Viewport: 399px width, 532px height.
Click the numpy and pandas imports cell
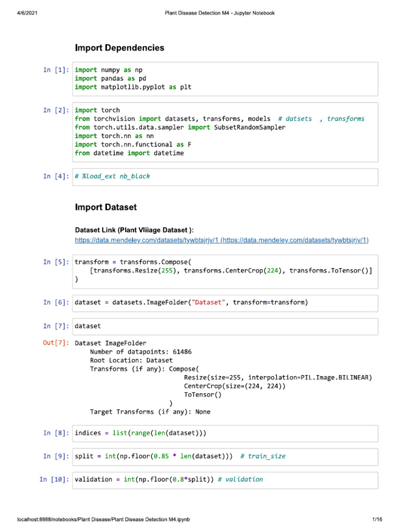point(226,78)
